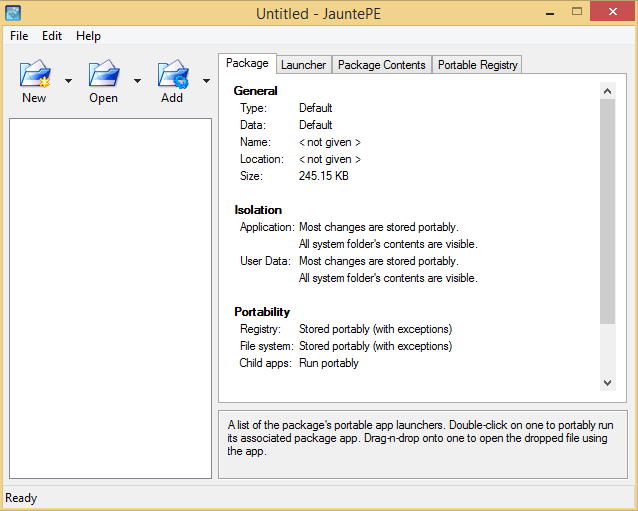Click the Open package folder icon

[x=104, y=73]
